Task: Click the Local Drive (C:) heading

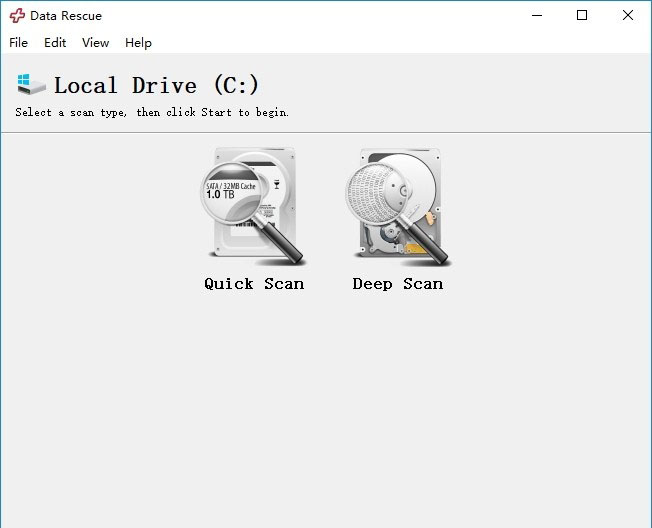Action: tap(156, 85)
